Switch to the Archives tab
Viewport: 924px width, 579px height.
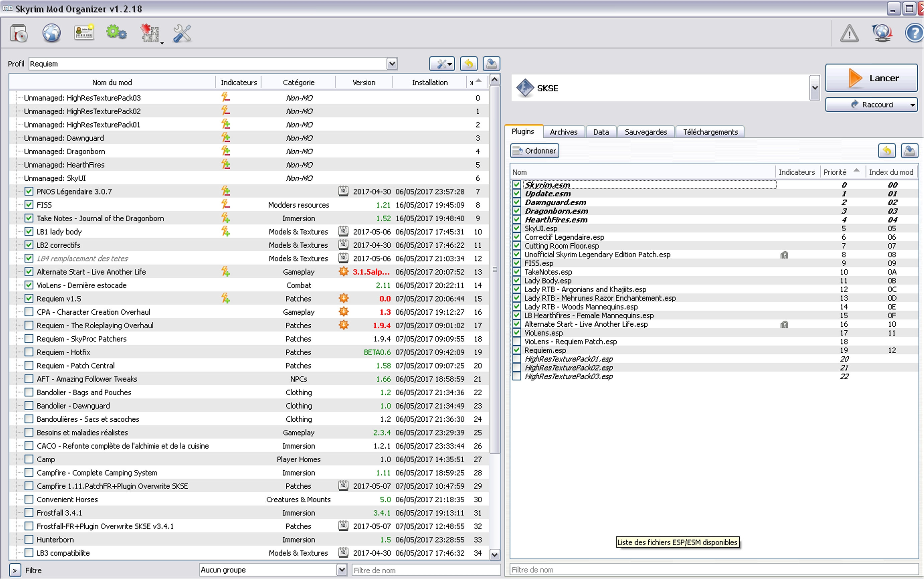(563, 132)
